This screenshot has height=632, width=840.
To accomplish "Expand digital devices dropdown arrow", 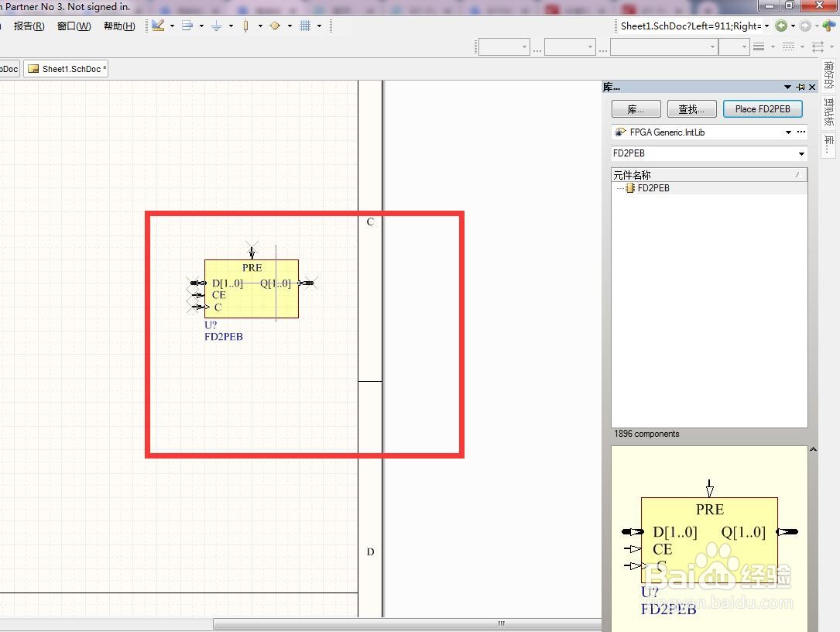I will pyautogui.click(x=260, y=26).
